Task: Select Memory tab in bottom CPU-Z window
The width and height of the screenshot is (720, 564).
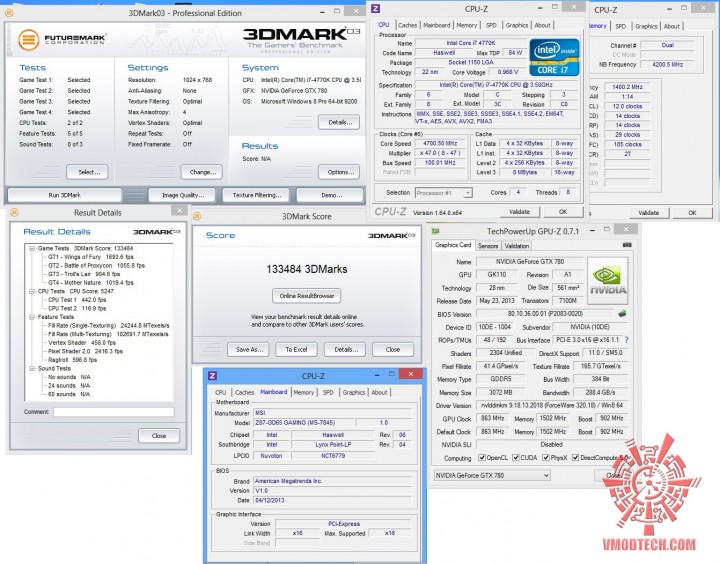Action: (x=304, y=392)
